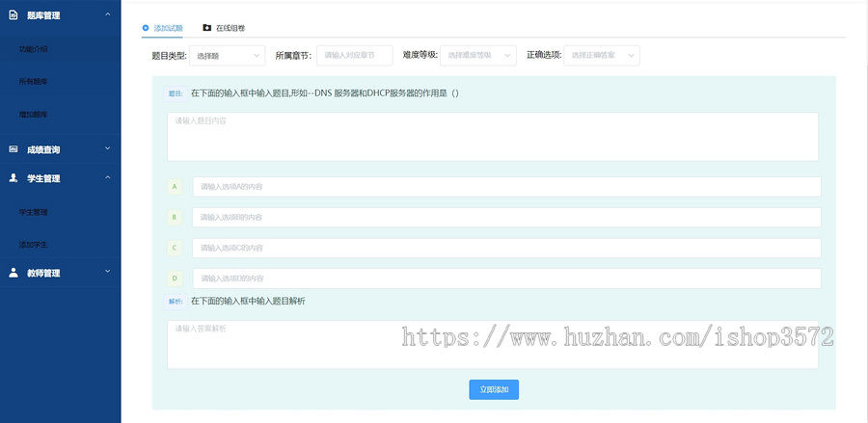
Task: Open the 正确选项 answer dropdown
Action: (602, 55)
